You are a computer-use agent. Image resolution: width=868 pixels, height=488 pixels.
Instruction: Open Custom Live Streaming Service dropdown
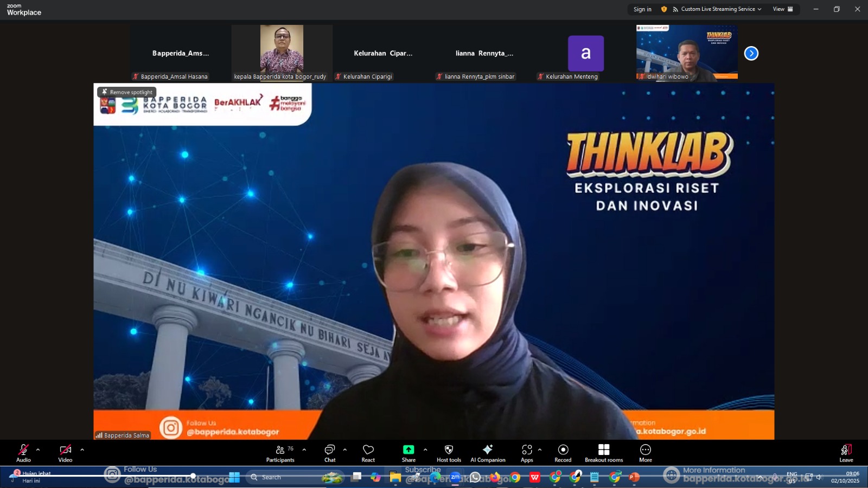(x=717, y=9)
